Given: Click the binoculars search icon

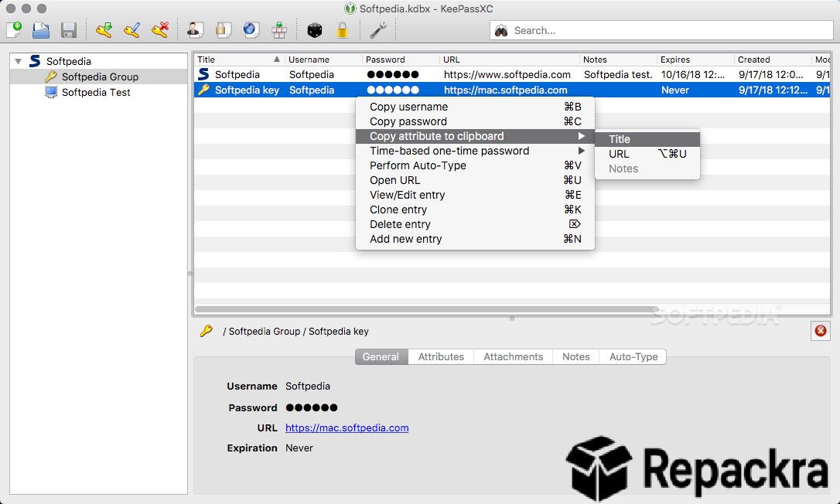Looking at the screenshot, I should [501, 30].
